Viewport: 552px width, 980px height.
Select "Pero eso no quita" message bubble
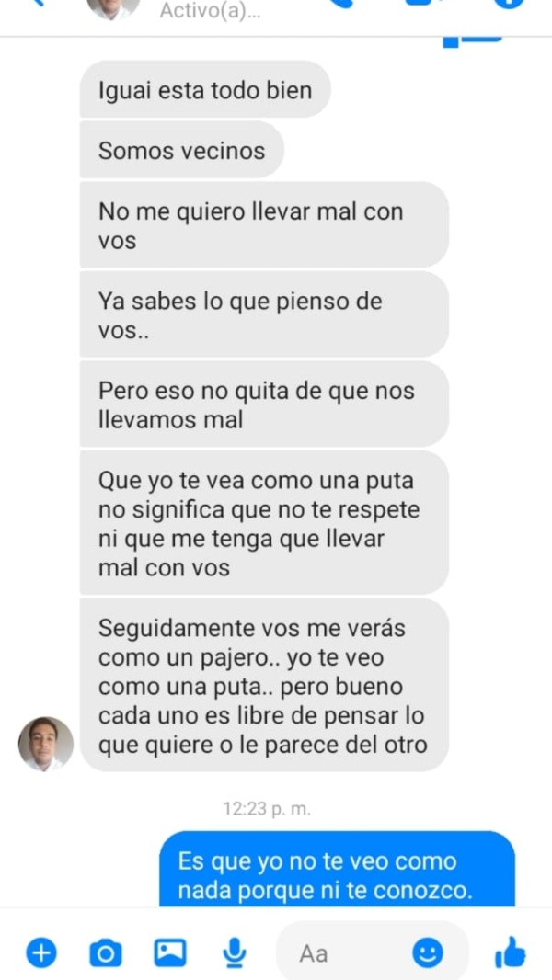click(x=264, y=405)
